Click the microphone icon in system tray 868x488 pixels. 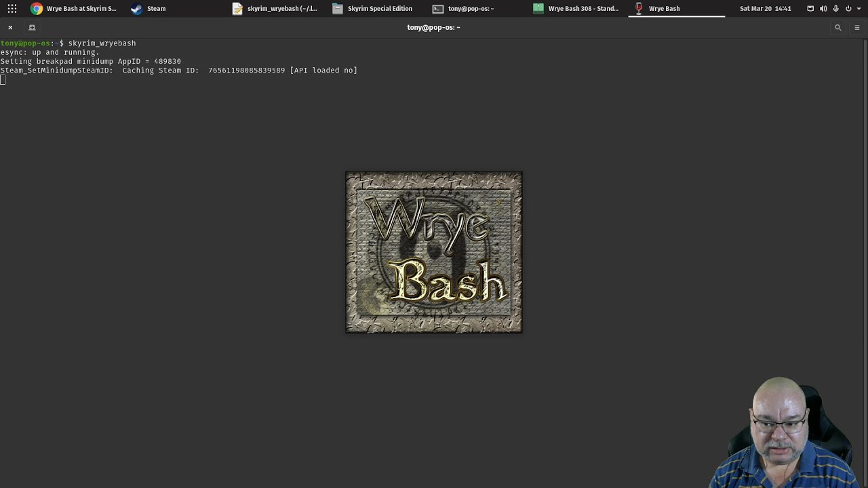(835, 9)
